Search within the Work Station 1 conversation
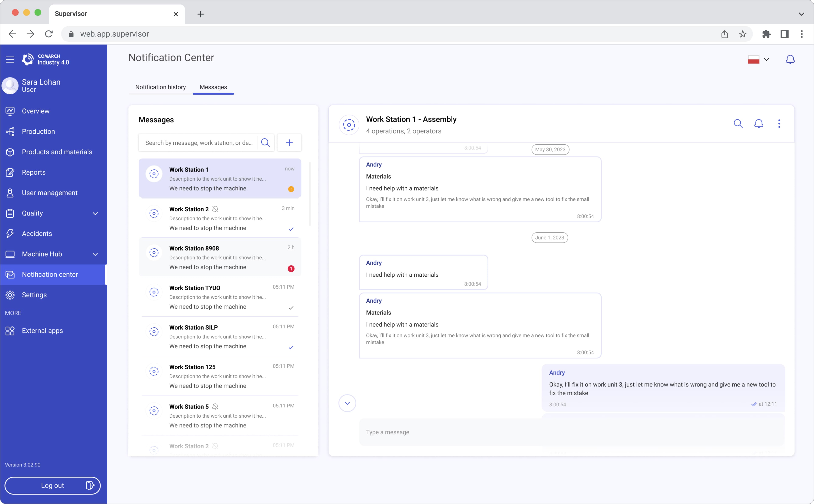The image size is (814, 504). (x=738, y=123)
